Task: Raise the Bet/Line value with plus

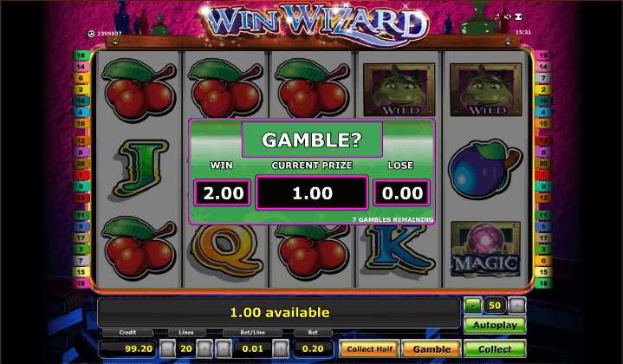Action: tap(281, 349)
